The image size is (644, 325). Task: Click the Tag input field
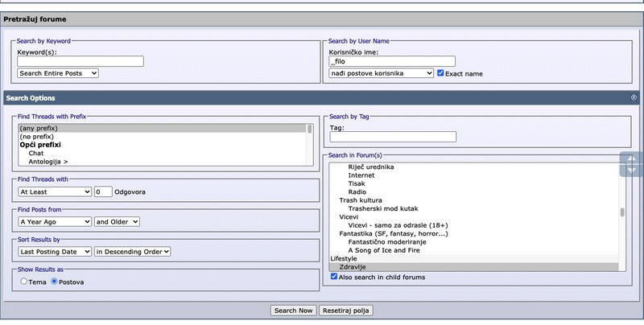393,137
